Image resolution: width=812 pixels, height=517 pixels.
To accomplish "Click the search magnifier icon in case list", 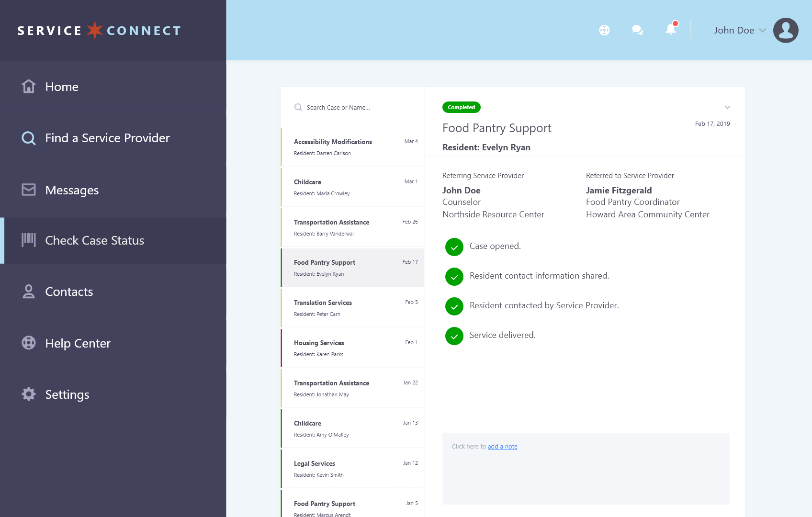I will point(298,107).
